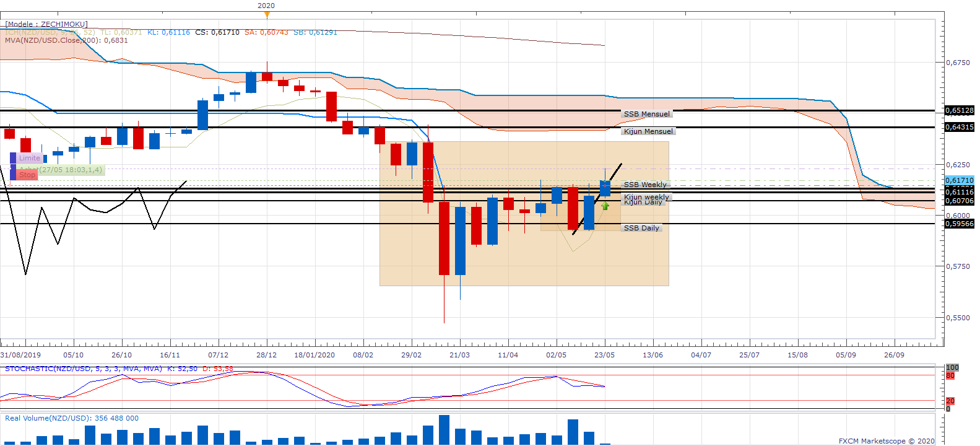980x446 pixels.
Task: Click the green buy arrow below the last candle
Action: [605, 206]
